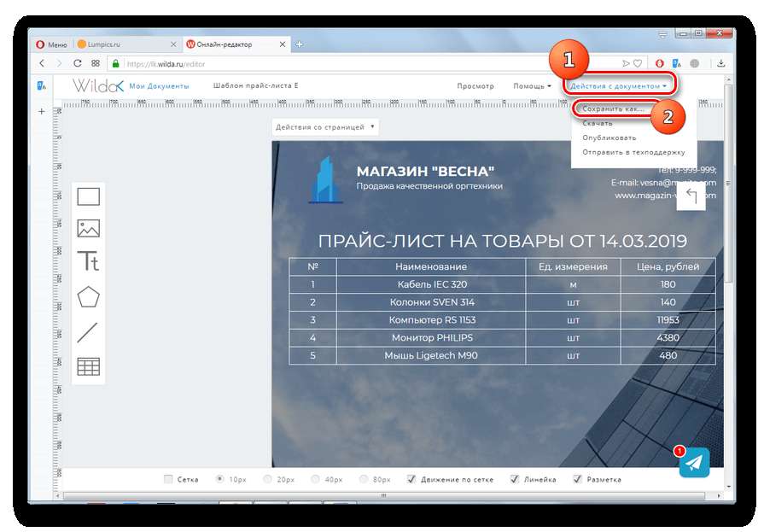Open the Telegram chat button
The image size is (764, 532).
695,463
